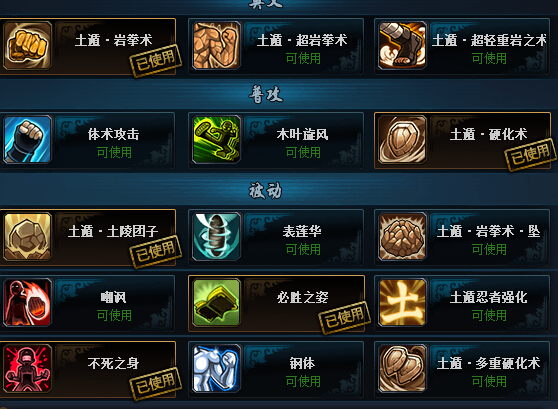This screenshot has height=409, width=558.
Task: Select the green 木叶旋风 kick icon
Action: tap(216, 139)
